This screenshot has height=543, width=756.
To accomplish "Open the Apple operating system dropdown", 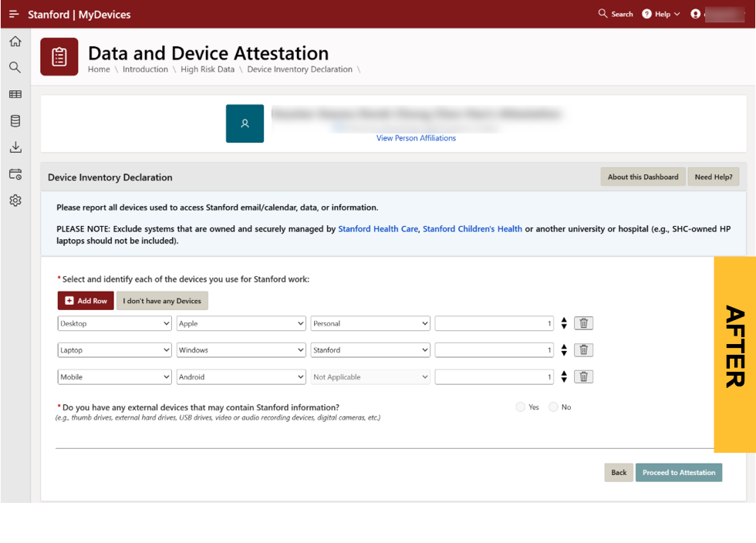I will click(x=241, y=323).
